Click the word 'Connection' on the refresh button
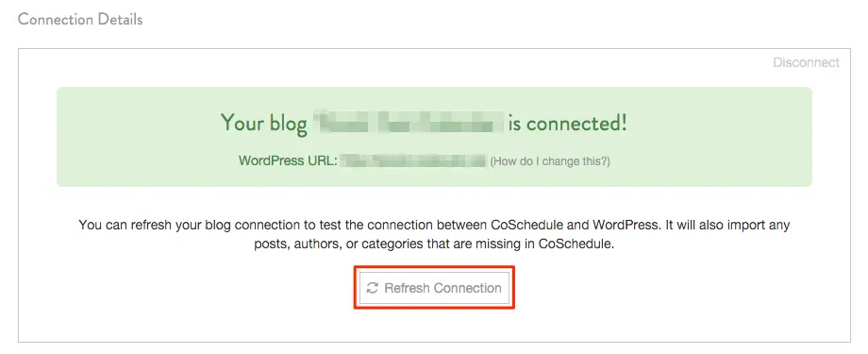 click(x=468, y=288)
